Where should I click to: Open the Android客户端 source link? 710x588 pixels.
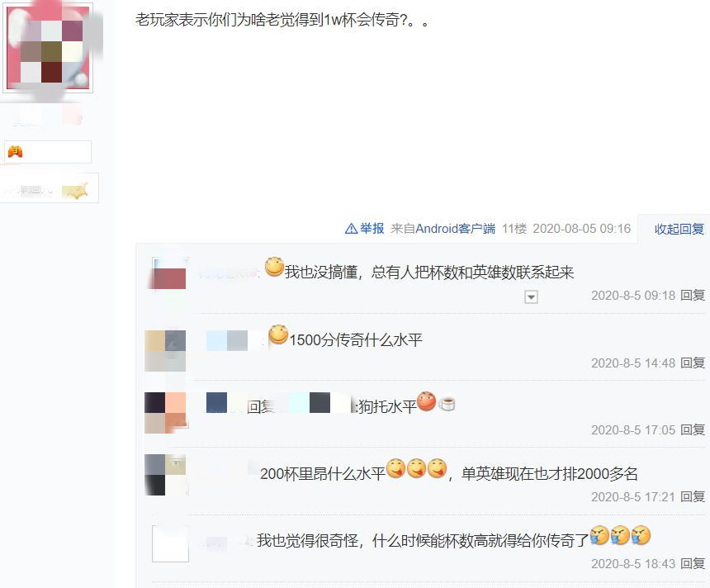coord(455,228)
